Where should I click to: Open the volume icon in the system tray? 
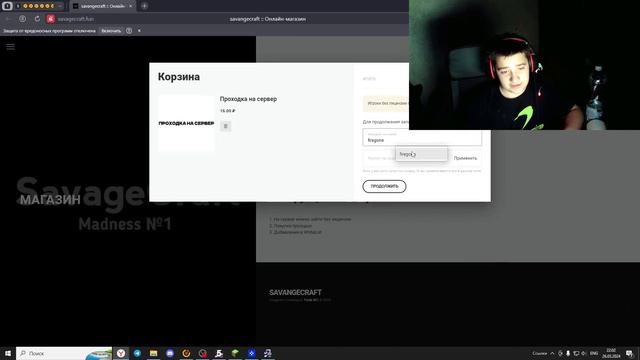(584, 353)
